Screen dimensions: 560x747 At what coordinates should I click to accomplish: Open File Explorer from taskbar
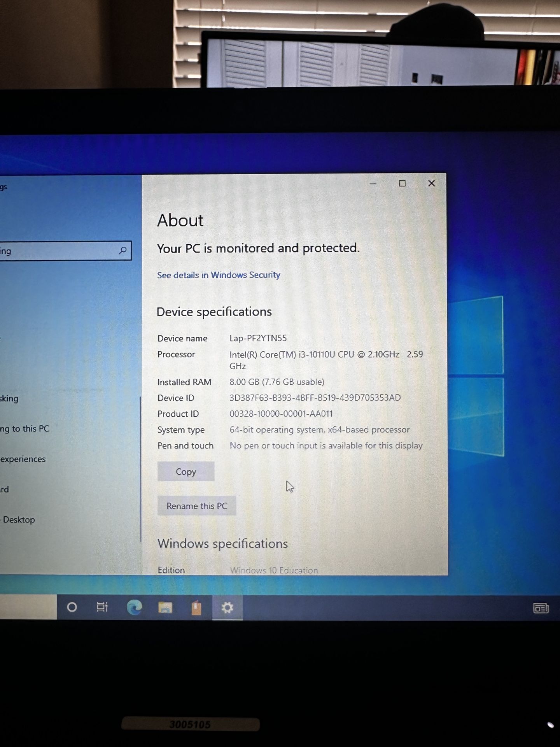(x=165, y=607)
